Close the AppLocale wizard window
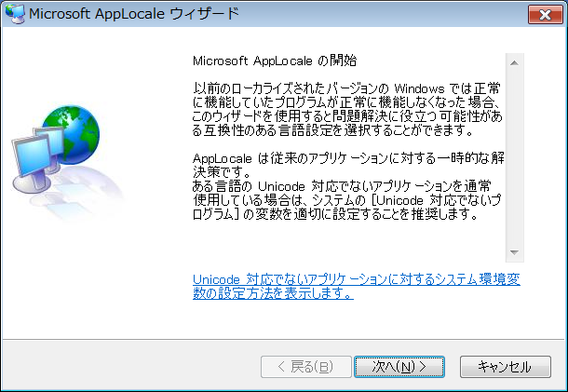Screen dimensions: 568x392 click(545, 15)
